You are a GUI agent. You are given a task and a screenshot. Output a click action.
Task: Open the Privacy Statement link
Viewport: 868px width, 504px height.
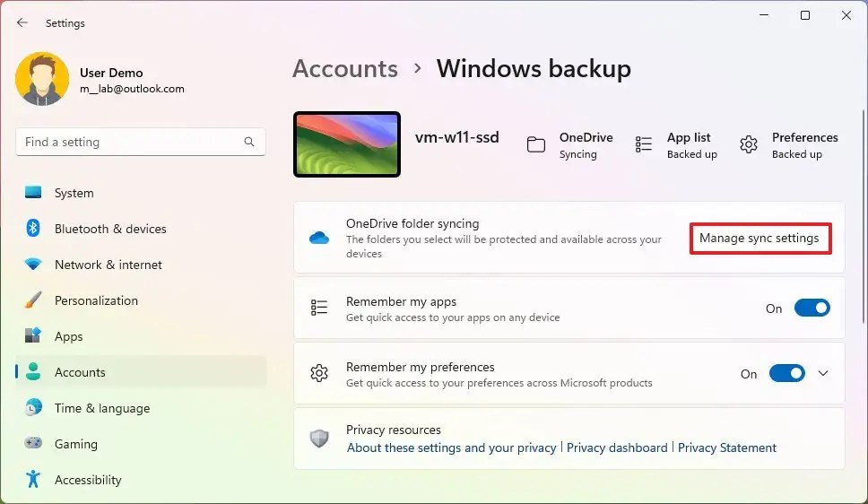(x=727, y=448)
